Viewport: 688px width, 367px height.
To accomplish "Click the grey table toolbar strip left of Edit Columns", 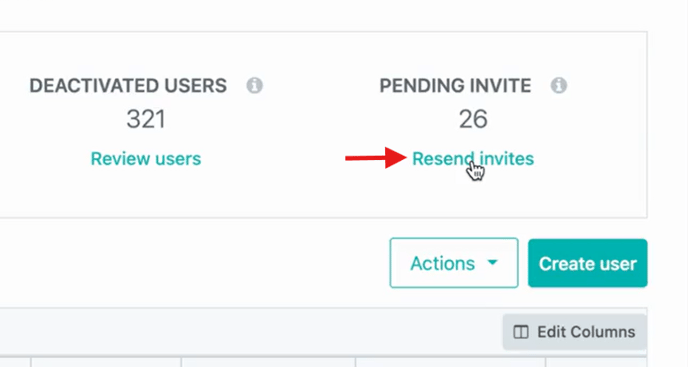I will [250, 332].
